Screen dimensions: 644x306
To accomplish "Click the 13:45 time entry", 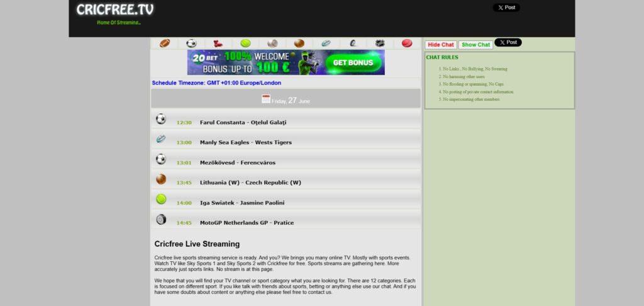I will 184,183.
